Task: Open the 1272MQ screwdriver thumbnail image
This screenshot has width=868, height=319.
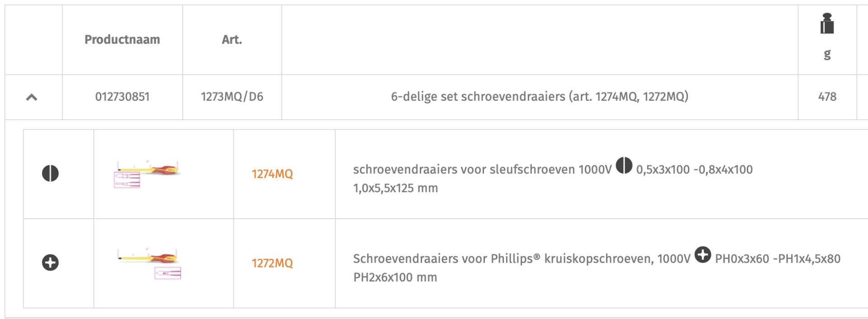Action: point(149,263)
